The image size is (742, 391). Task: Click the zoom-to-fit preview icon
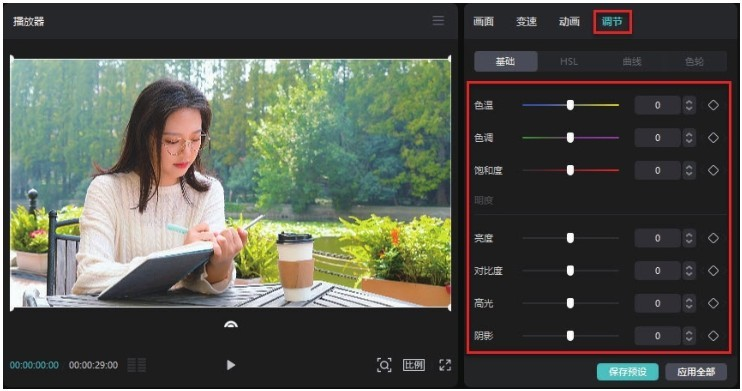384,365
